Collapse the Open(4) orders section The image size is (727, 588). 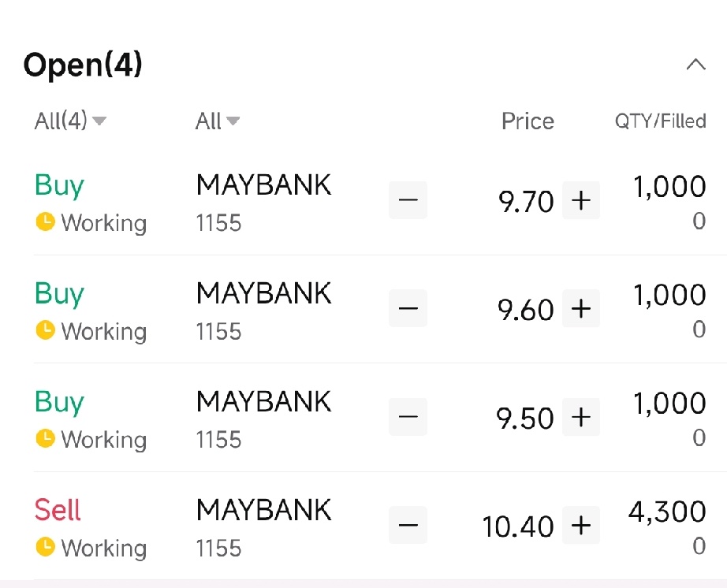pyautogui.click(x=695, y=64)
